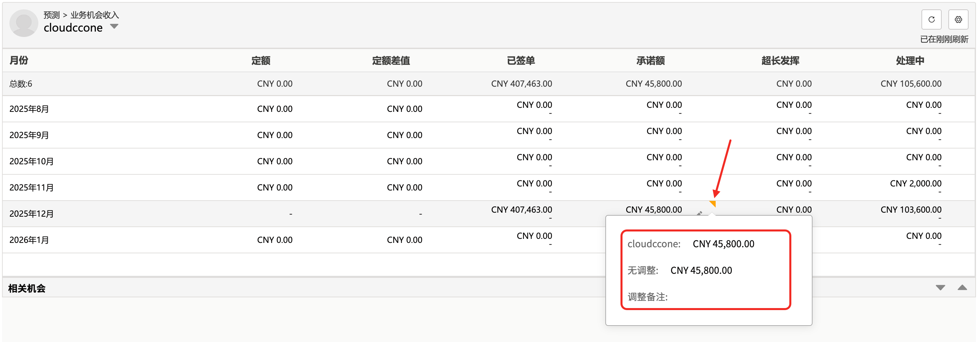Click the 相关机会 section title
The height and width of the screenshot is (342, 980).
pyautogui.click(x=27, y=289)
